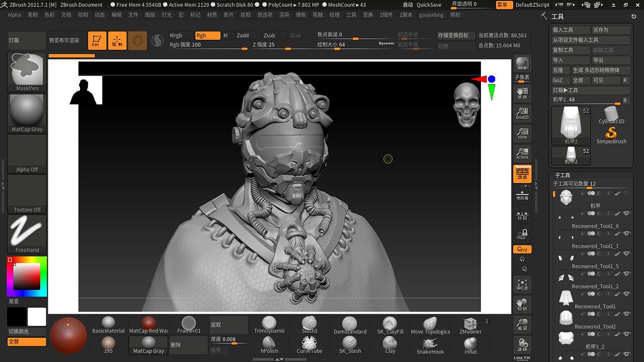This screenshot has width=644, height=362.
Task: Select the ZModeler brush
Action: pyautogui.click(x=470, y=325)
